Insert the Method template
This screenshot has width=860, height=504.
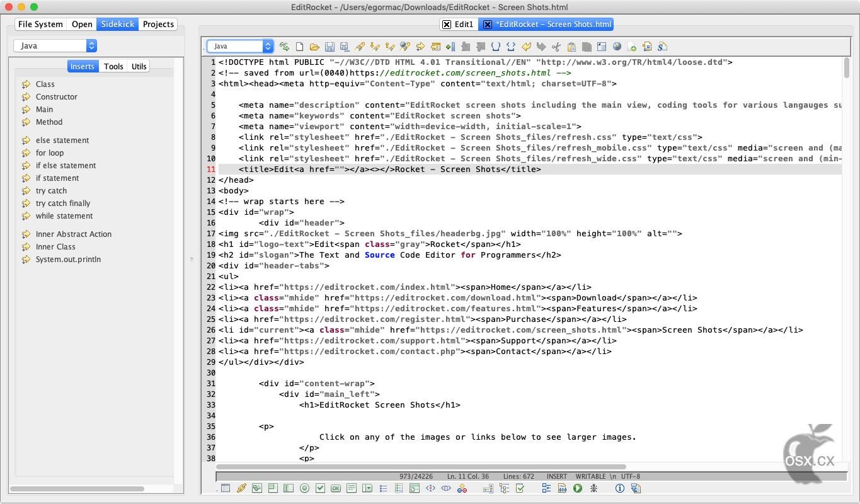[49, 122]
